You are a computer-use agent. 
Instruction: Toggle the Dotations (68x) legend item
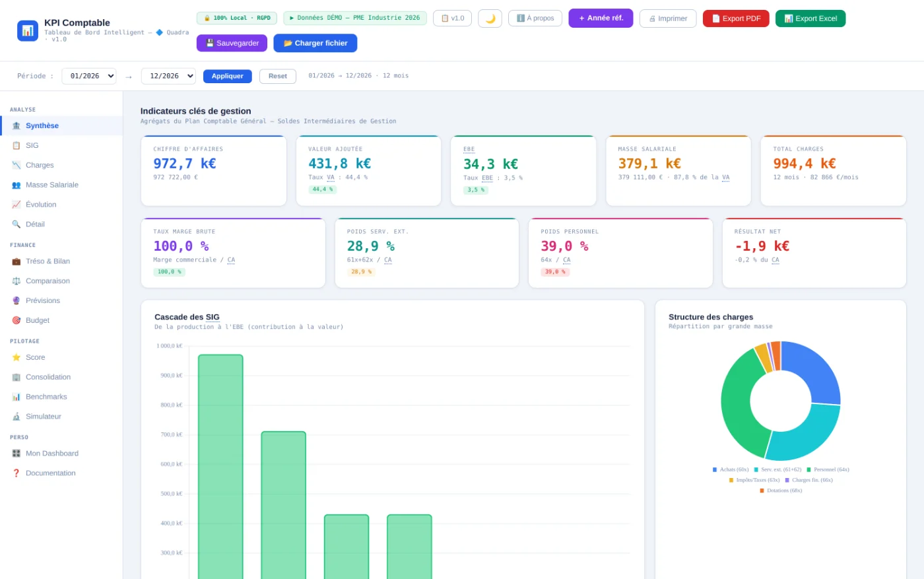click(781, 491)
